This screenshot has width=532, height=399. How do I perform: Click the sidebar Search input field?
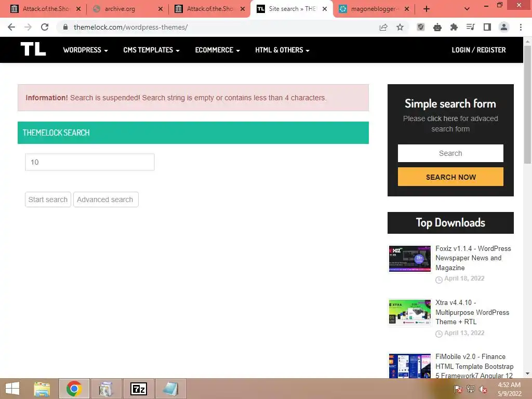point(450,153)
